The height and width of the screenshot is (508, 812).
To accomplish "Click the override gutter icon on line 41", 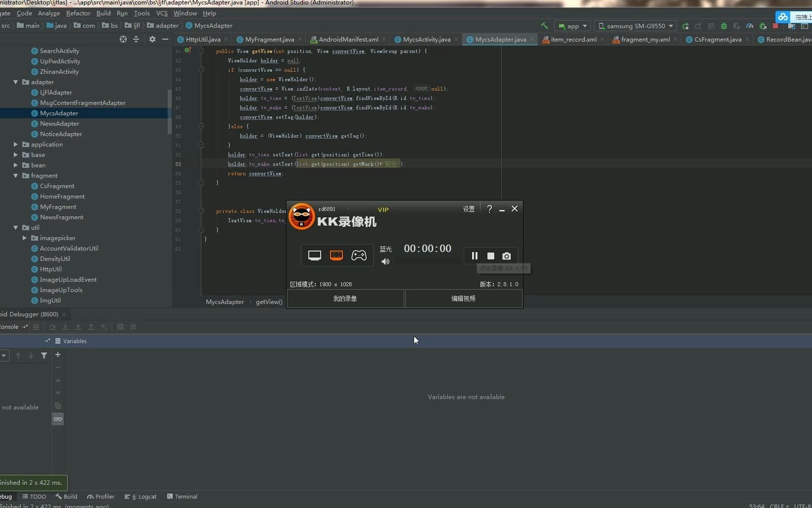I will 188,51.
